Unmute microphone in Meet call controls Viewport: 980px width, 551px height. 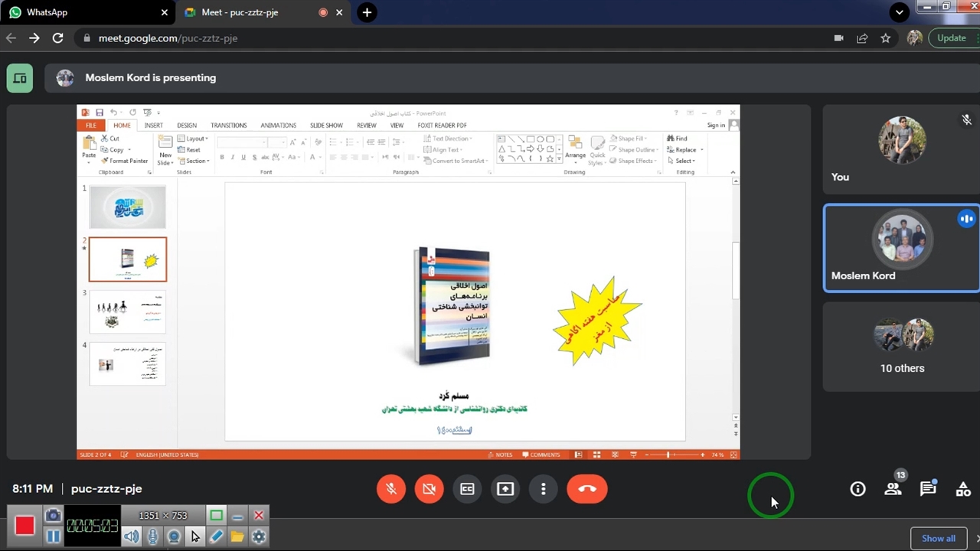(x=391, y=489)
